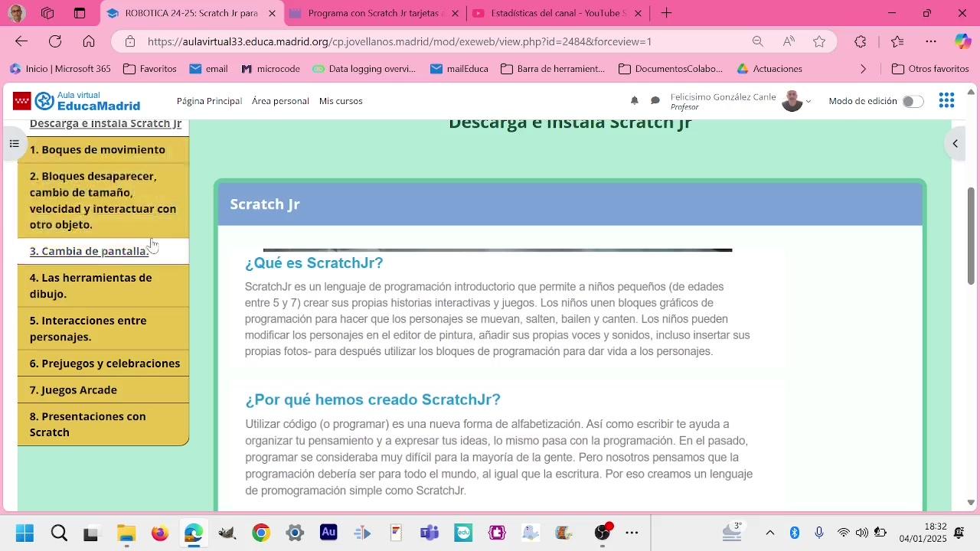The width and height of the screenshot is (980, 551).
Task: Open the tab actions menu icon
Action: pos(80,13)
